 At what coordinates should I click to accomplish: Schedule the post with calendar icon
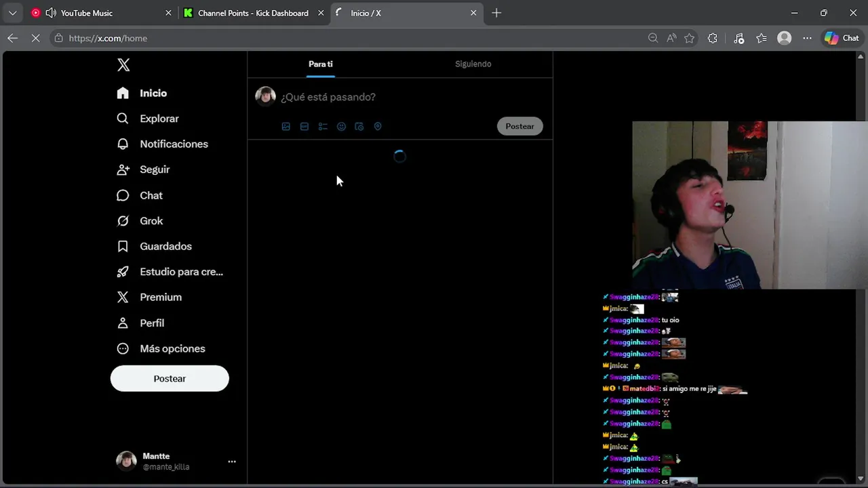(359, 126)
